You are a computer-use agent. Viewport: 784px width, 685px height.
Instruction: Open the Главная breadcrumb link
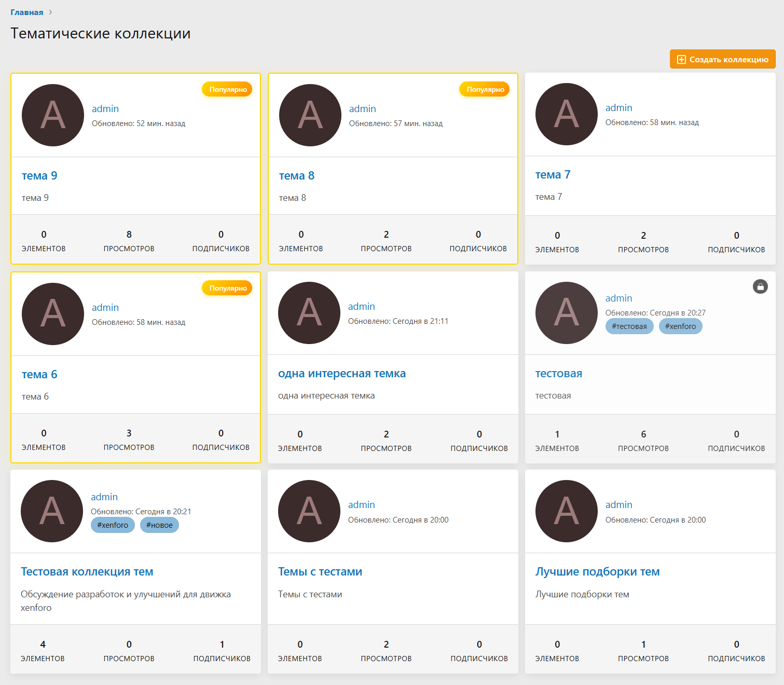click(x=27, y=12)
